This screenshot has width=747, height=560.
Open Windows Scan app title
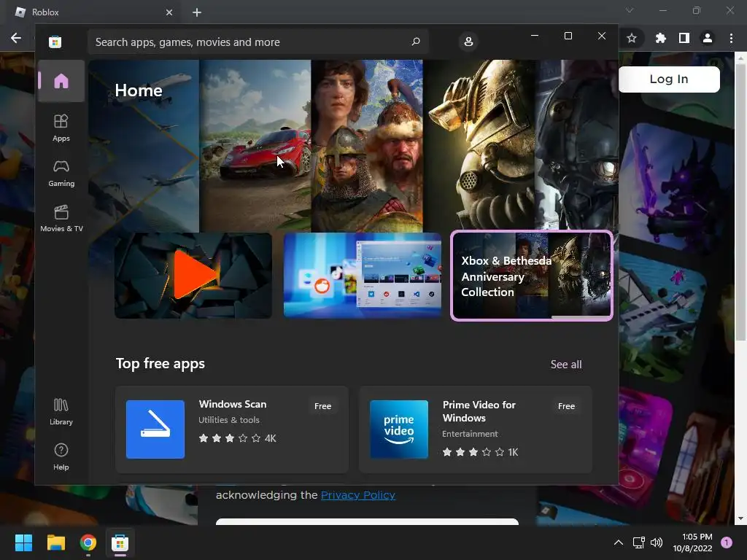click(x=233, y=404)
